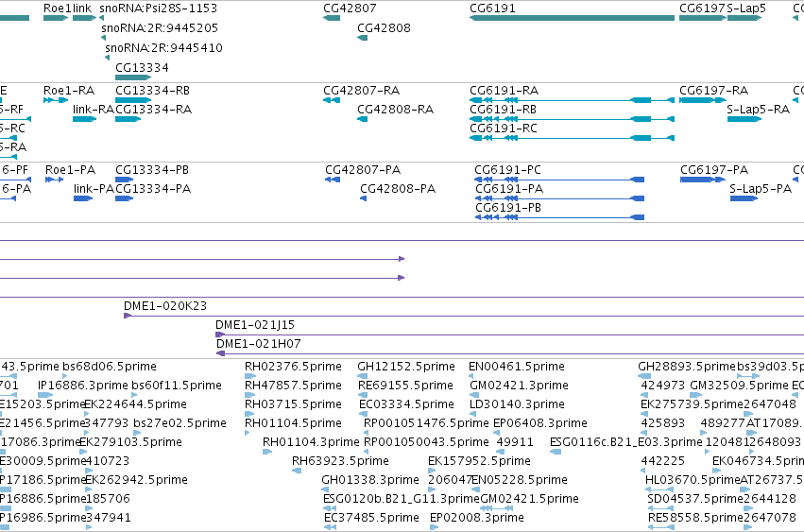
Task: Open the CG42808-RA transcript label
Action: 395,110
